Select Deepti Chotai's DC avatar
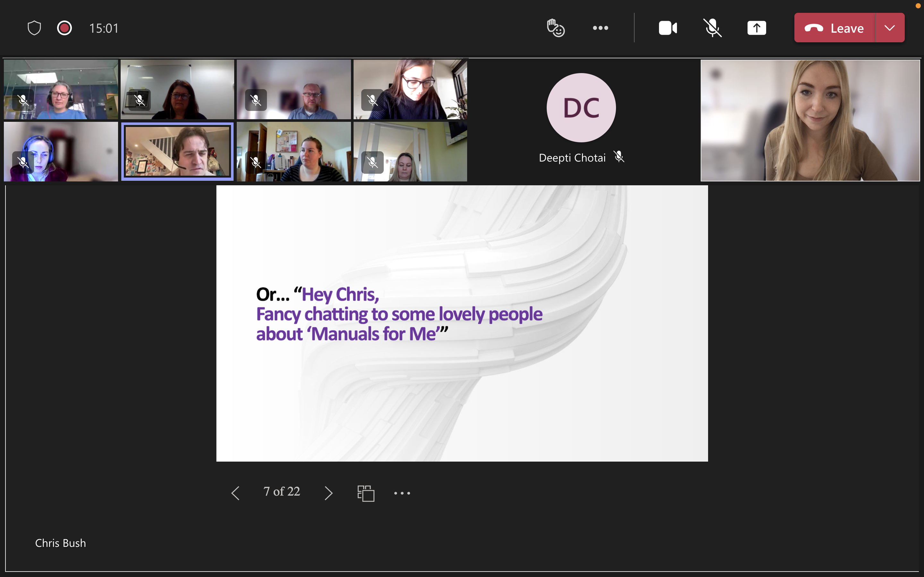The width and height of the screenshot is (924, 577). pyautogui.click(x=581, y=108)
